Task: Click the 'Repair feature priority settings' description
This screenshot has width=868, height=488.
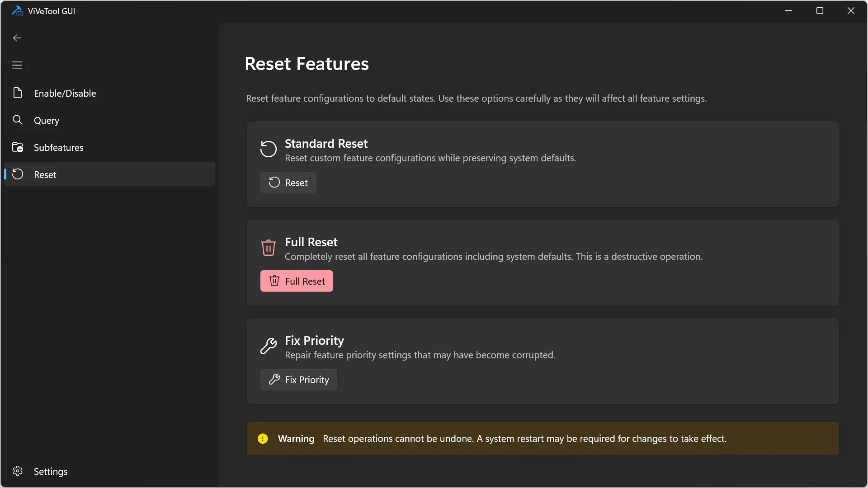Action: click(420, 355)
